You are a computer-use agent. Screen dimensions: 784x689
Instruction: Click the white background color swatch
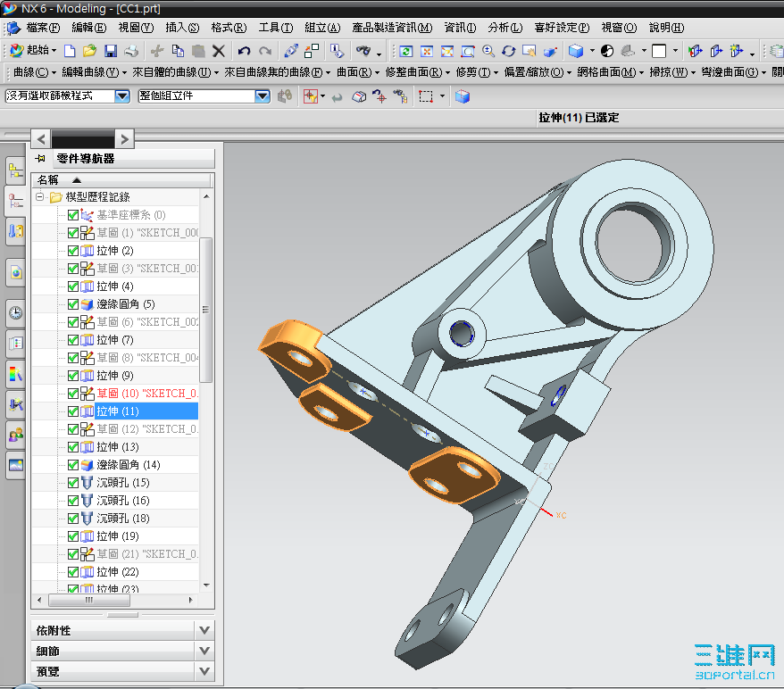(660, 51)
